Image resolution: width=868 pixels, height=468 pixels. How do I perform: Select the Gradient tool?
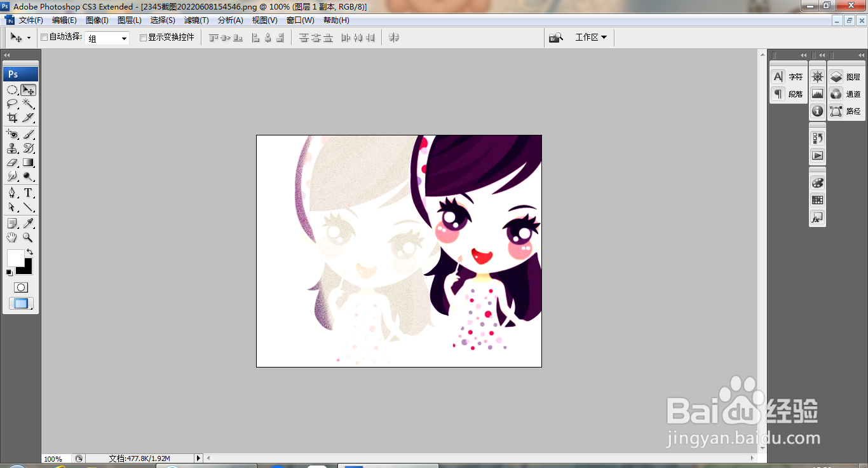pyautogui.click(x=28, y=162)
